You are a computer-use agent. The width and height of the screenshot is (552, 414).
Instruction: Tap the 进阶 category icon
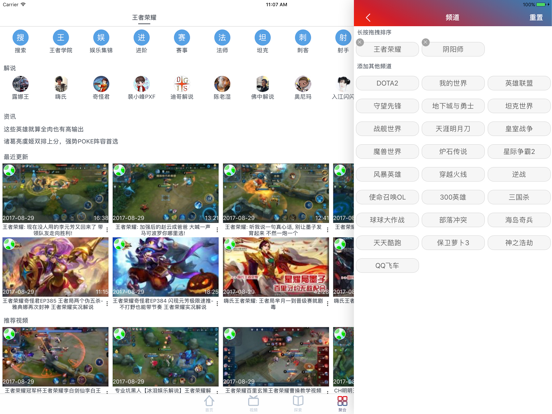coord(142,38)
